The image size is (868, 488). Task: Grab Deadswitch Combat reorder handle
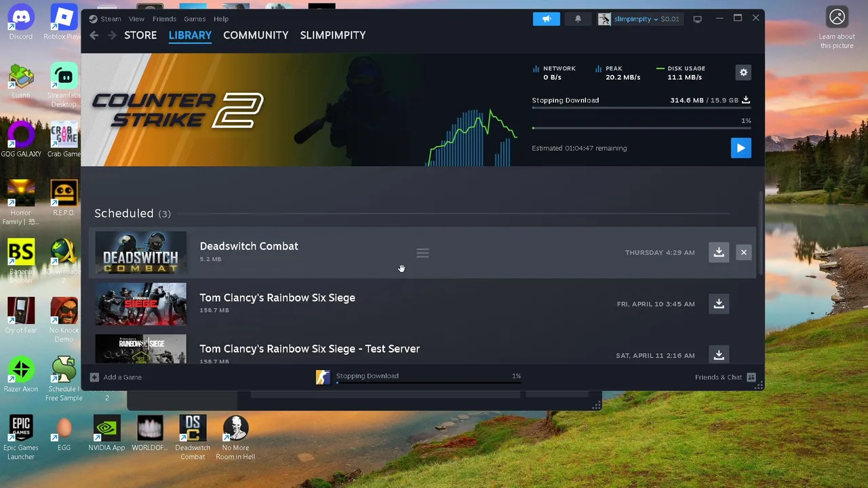[422, 253]
